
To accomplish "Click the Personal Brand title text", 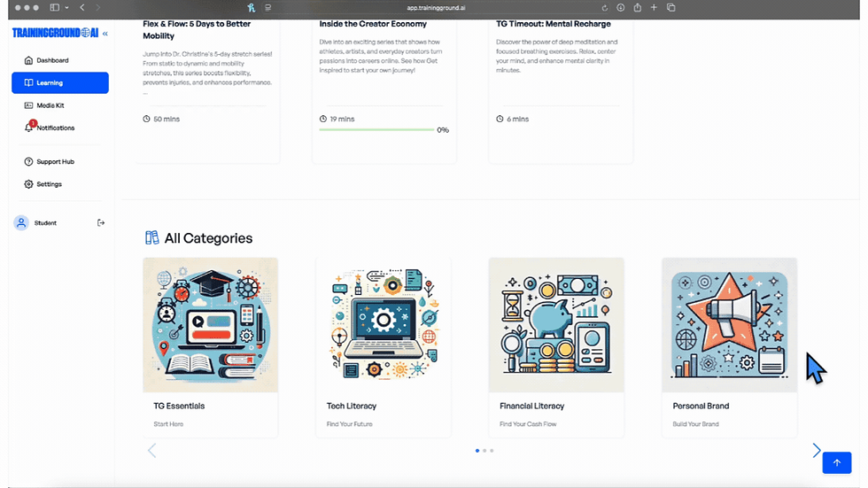I will coord(701,407).
